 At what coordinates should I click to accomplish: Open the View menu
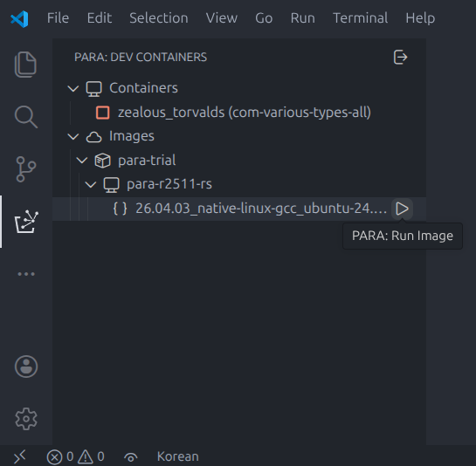pyautogui.click(x=222, y=18)
